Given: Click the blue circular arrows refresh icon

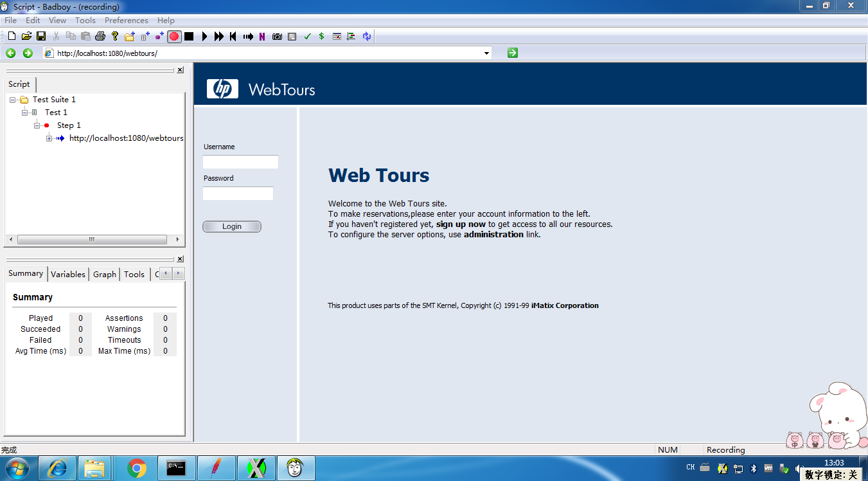Looking at the screenshot, I should (x=366, y=37).
